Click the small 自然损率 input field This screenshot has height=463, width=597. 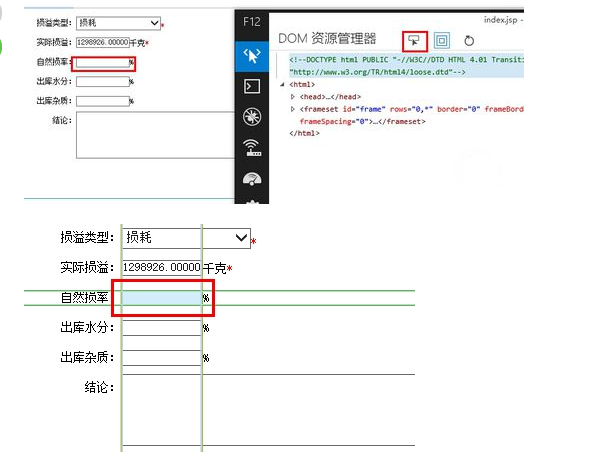point(103,62)
